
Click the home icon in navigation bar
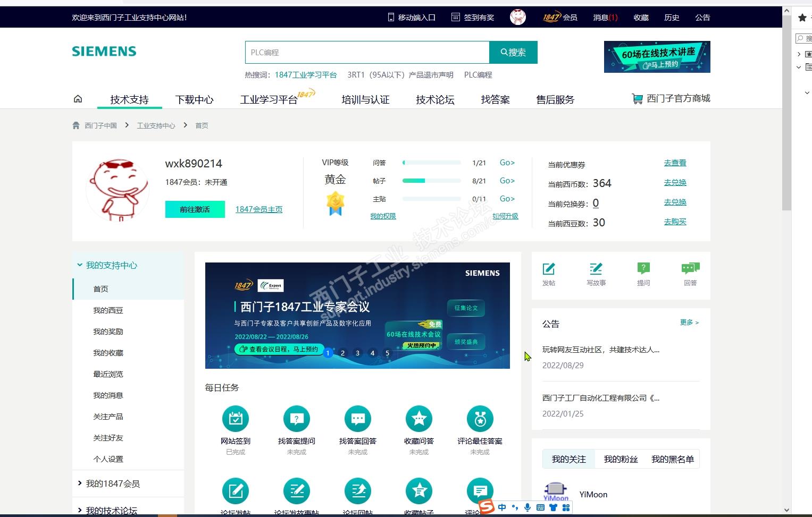pos(78,99)
